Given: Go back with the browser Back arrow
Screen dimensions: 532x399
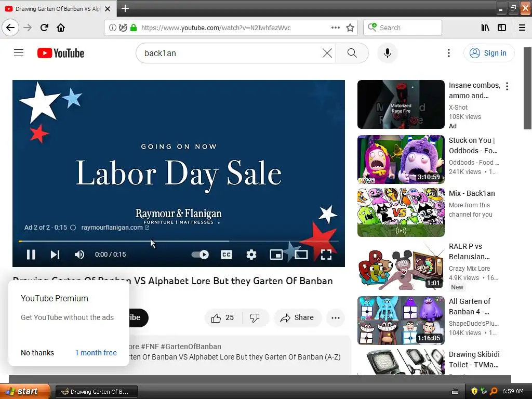Looking at the screenshot, I should [10, 28].
